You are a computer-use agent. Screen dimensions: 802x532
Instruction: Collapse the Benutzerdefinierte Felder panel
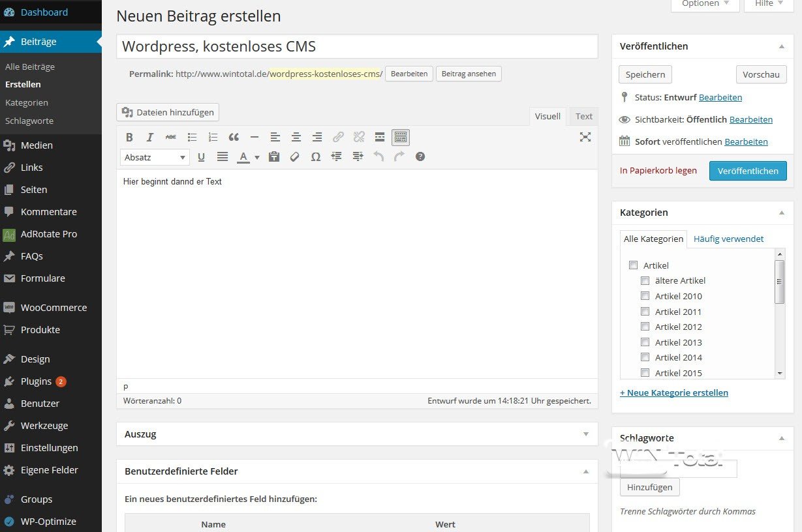pyautogui.click(x=586, y=471)
